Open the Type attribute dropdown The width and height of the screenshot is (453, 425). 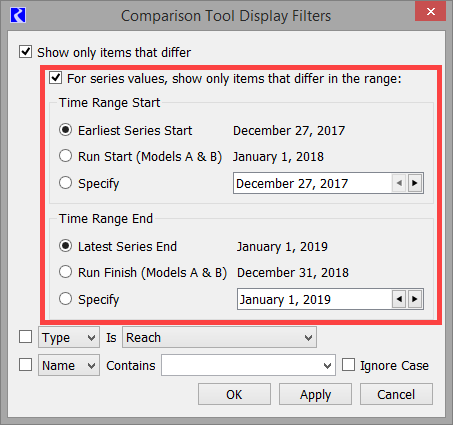(x=69, y=337)
